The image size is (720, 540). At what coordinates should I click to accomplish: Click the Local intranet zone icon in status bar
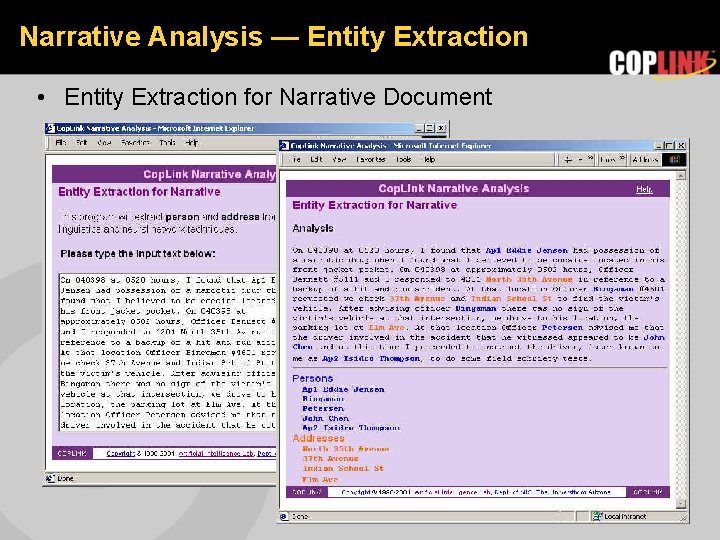click(597, 516)
